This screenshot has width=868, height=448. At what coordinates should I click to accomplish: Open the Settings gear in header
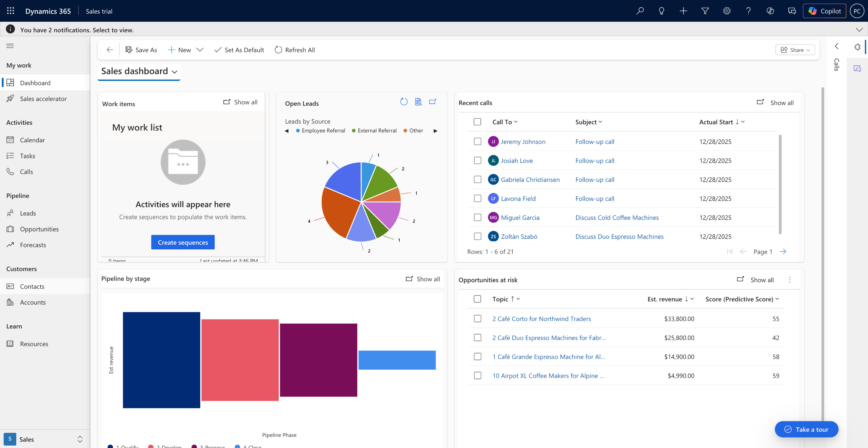[727, 11]
